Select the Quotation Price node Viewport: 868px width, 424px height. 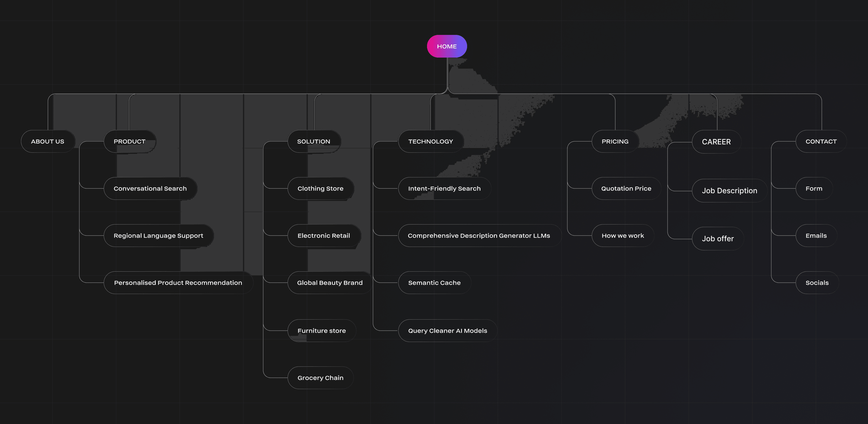pos(626,188)
